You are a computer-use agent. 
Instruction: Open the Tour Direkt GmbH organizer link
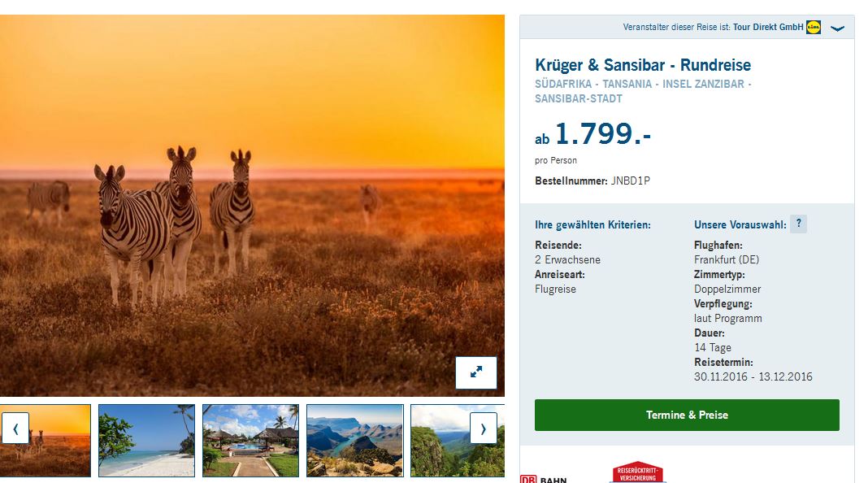[768, 27]
